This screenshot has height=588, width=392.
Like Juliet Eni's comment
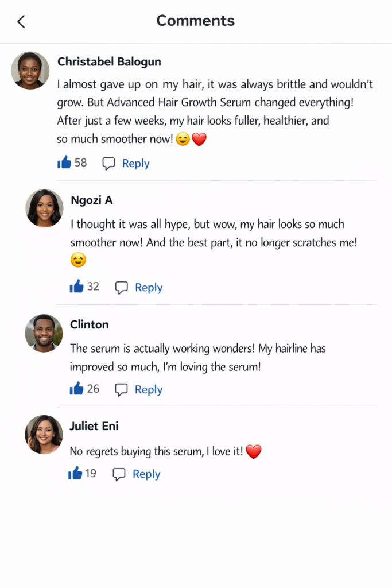pos(75,473)
